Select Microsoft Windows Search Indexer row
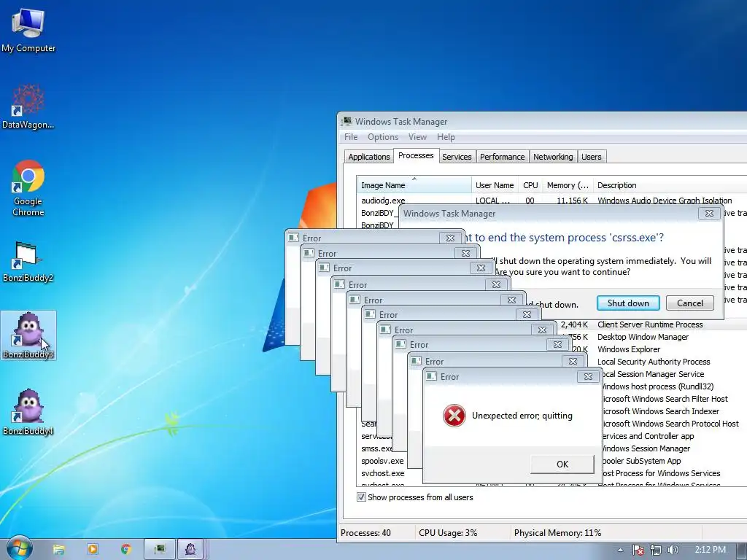The height and width of the screenshot is (560, 747). click(661, 411)
